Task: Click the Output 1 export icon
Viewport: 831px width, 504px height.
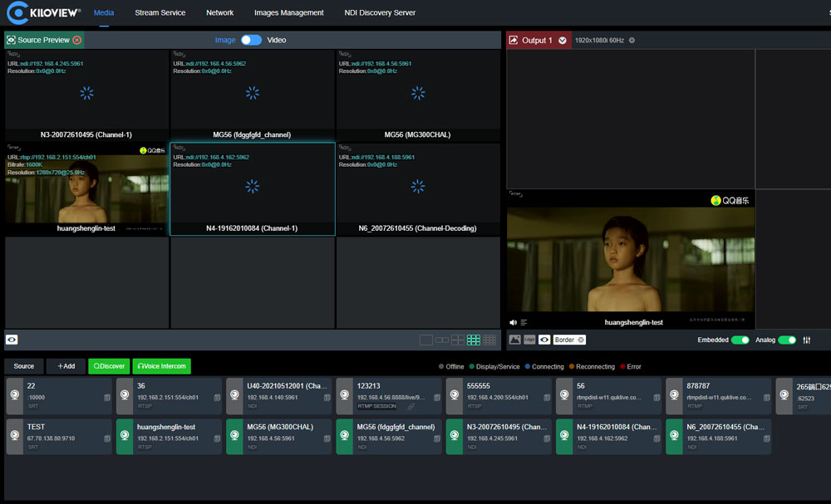Action: (513, 40)
